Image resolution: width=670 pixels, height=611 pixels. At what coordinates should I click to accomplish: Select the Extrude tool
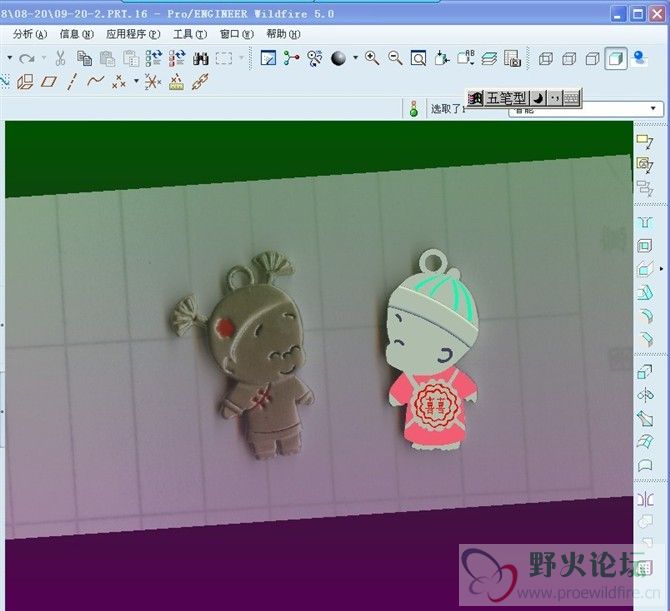[645, 372]
